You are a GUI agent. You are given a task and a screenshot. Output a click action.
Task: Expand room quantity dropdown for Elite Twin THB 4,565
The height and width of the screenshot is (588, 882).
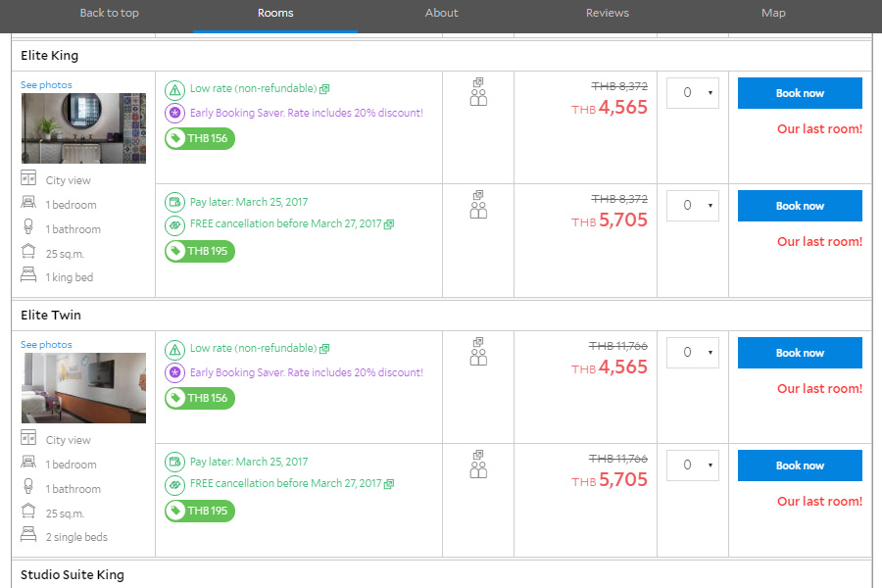(693, 353)
